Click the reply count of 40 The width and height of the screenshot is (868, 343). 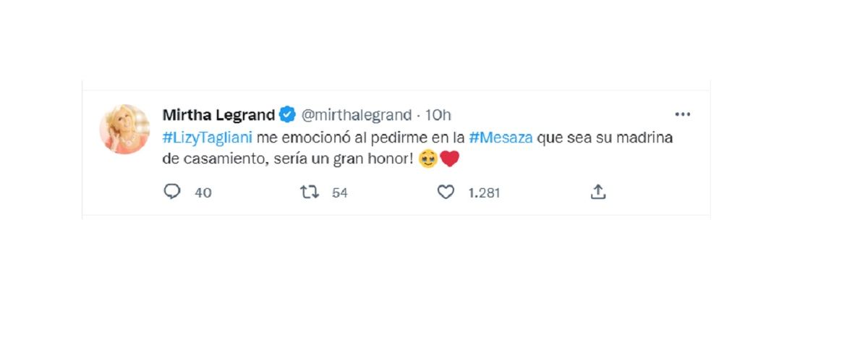coord(203,193)
